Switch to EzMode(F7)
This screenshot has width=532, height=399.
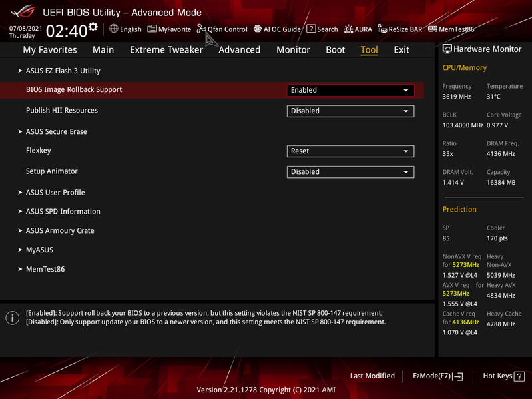point(437,376)
